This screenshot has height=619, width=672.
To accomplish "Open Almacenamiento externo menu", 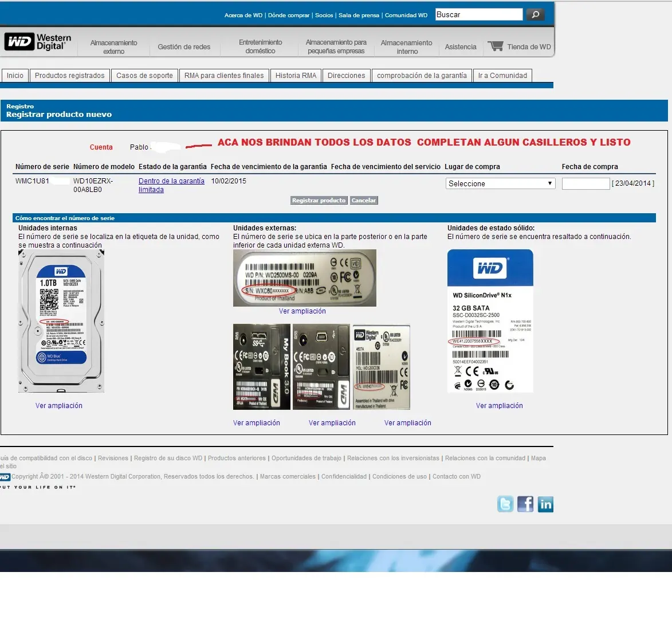I will click(113, 47).
